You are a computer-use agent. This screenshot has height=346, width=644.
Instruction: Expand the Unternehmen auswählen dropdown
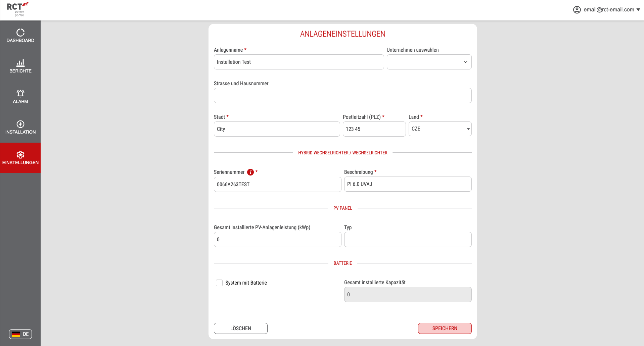click(x=429, y=62)
